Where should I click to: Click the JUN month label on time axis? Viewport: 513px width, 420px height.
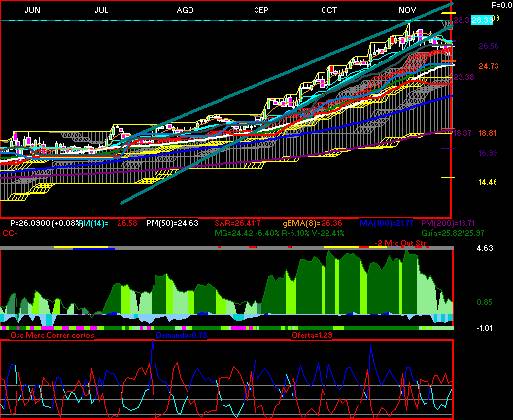[33, 10]
